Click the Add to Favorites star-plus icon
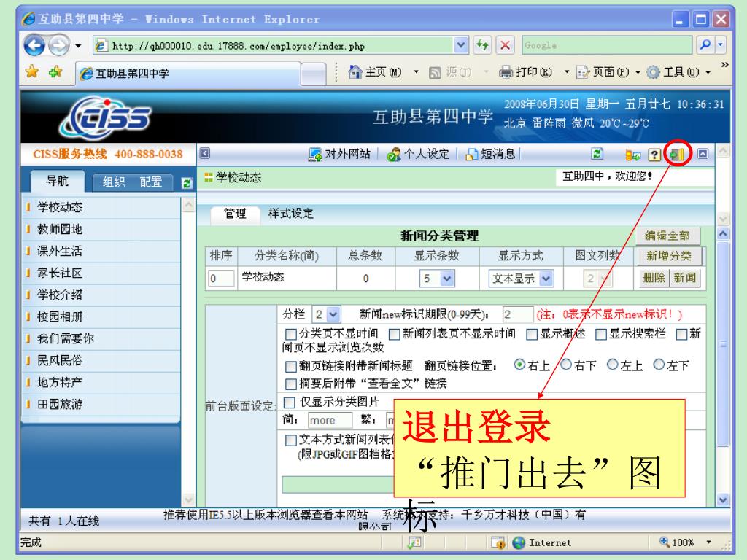Viewport: 747px width, 560px height. click(x=55, y=71)
